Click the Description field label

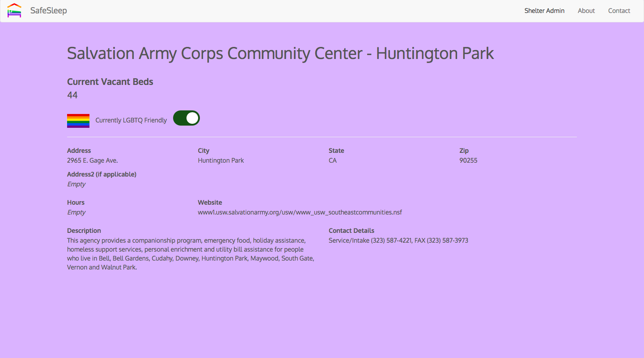tap(84, 231)
